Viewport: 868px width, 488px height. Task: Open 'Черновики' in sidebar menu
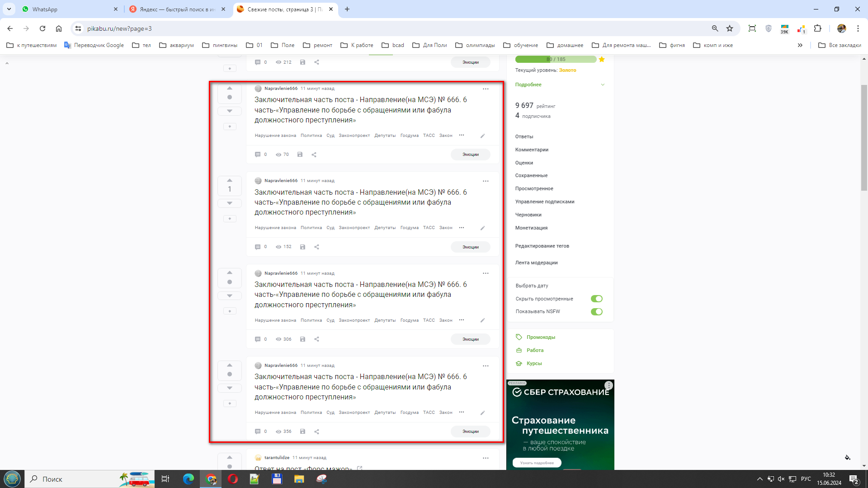point(528,215)
